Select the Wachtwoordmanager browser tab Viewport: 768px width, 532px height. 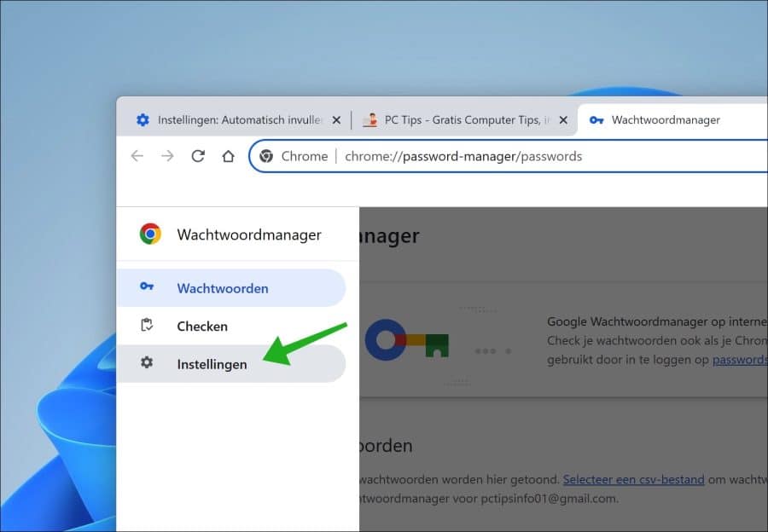(x=672, y=120)
